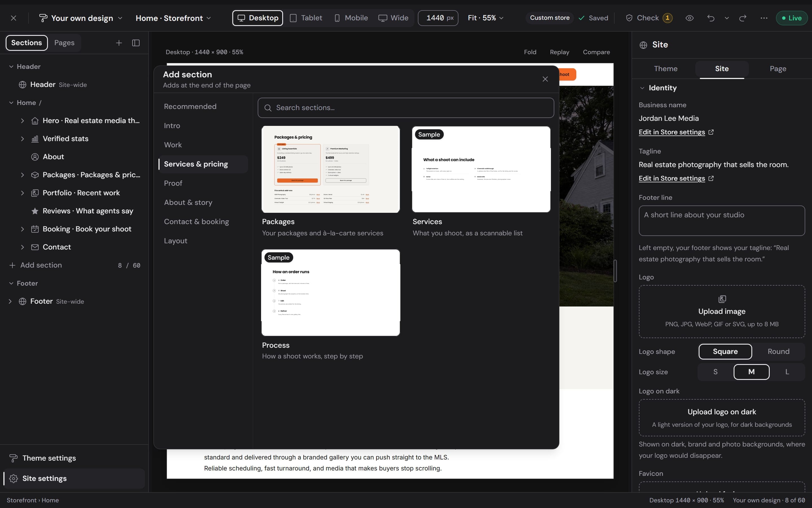The height and width of the screenshot is (508, 812).
Task: Collapse the Header group in the tree
Action: point(11,67)
